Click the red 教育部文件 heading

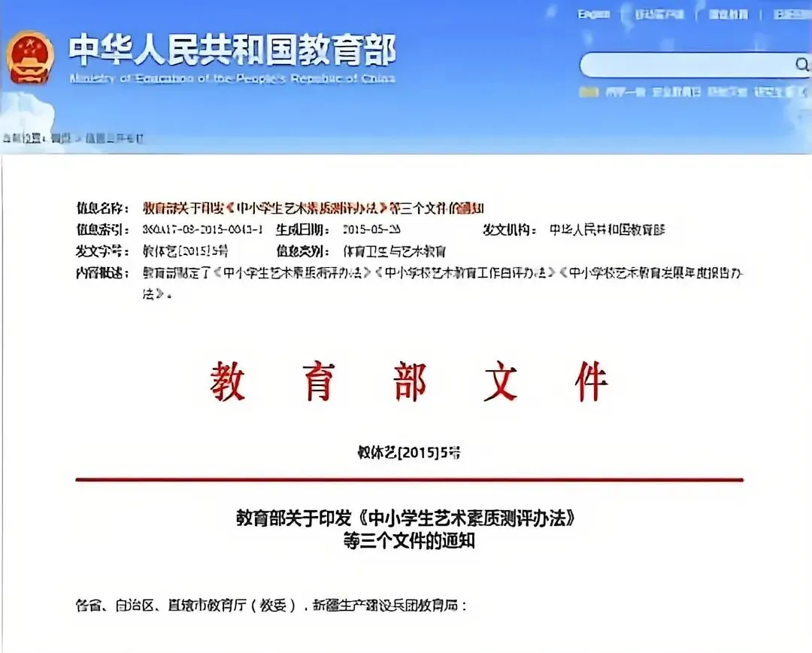[408, 381]
